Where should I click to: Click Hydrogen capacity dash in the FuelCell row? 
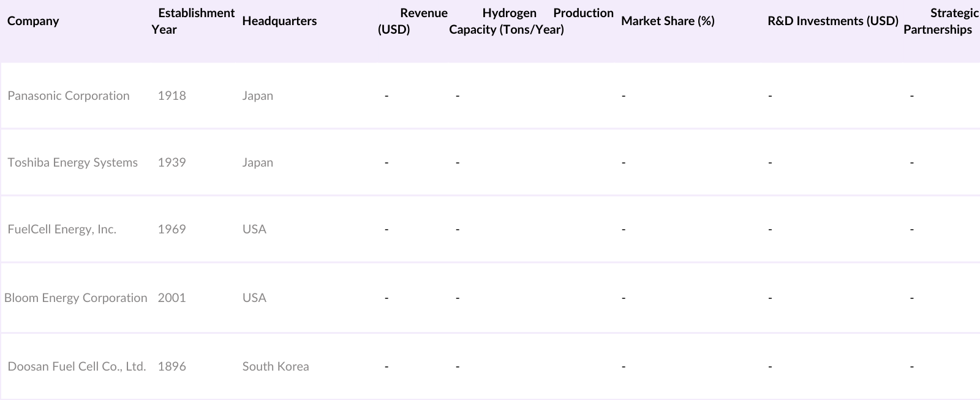tap(458, 229)
